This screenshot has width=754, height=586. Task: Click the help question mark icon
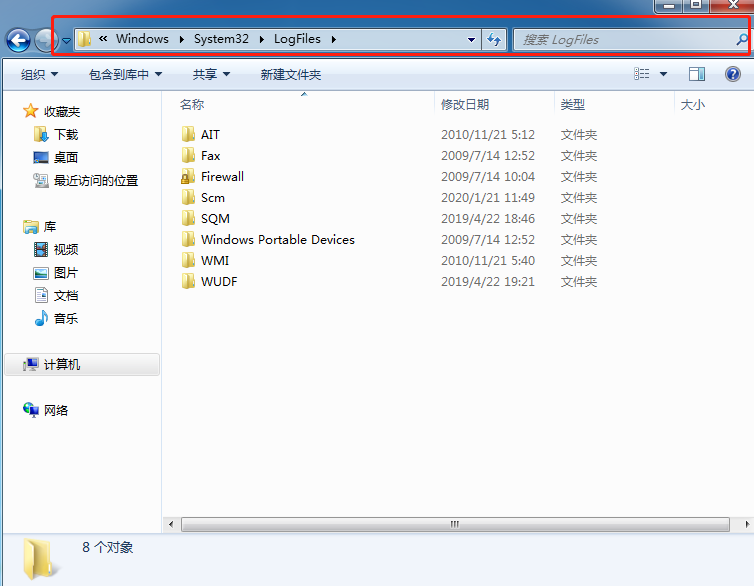coord(732,74)
